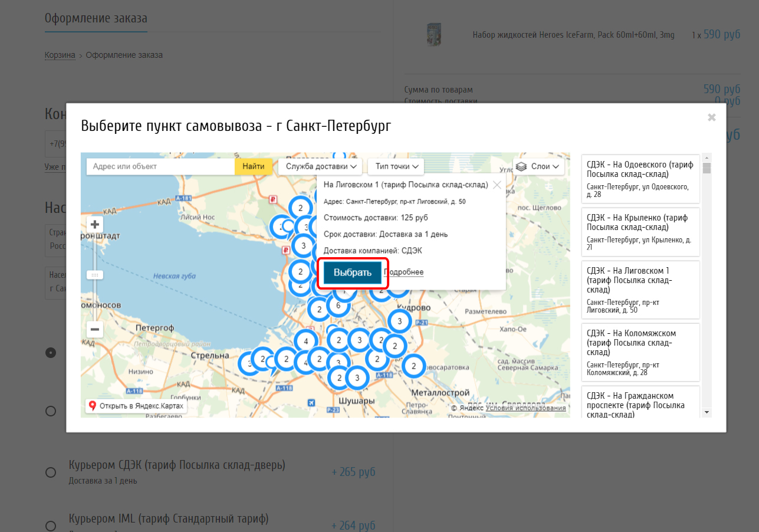Click the list scrollbar up arrow
The image size is (759, 532).
(x=707, y=157)
